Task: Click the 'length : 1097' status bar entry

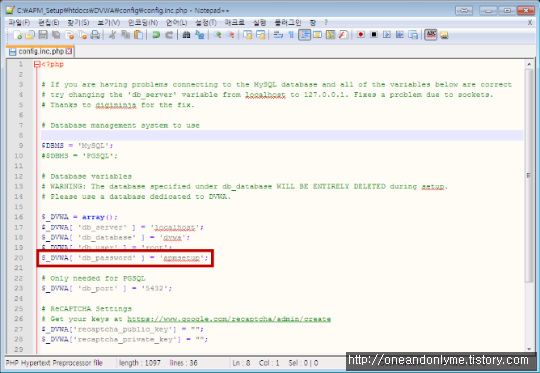Action: (140, 363)
